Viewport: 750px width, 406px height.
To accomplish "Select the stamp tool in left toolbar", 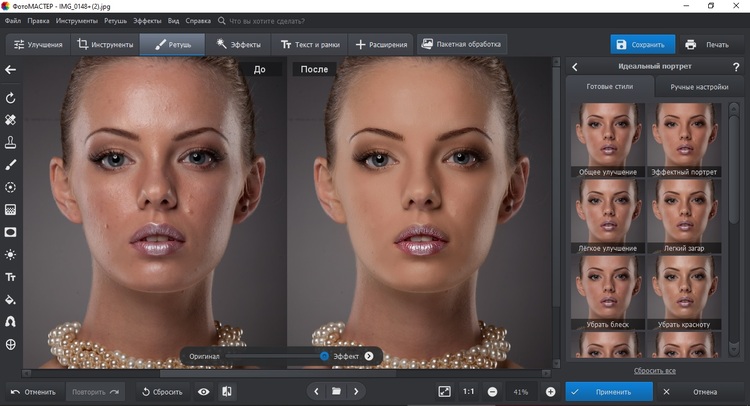I will point(11,142).
